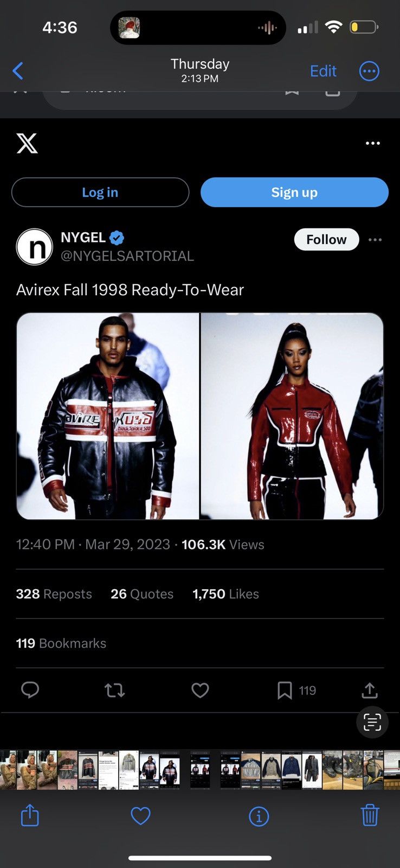
Task: Open the tweet's more options dots
Action: tap(375, 240)
